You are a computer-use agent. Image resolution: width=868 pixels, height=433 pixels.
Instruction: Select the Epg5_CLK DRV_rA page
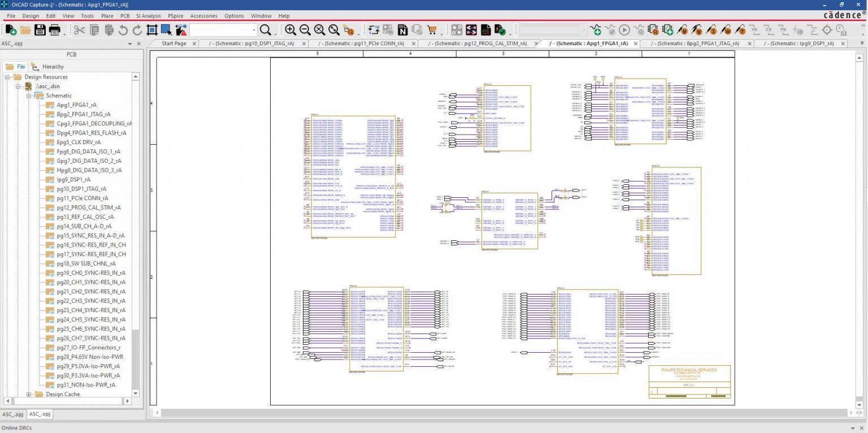(x=79, y=142)
